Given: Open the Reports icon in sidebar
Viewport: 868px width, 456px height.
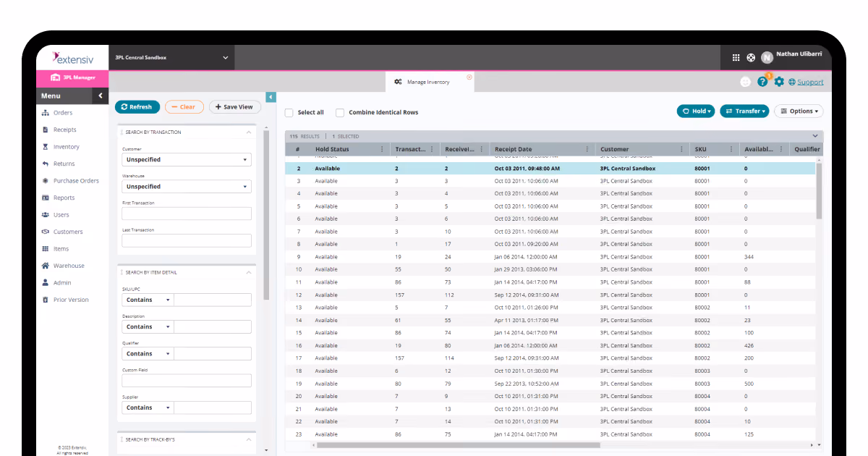Looking at the screenshot, I should (x=46, y=198).
